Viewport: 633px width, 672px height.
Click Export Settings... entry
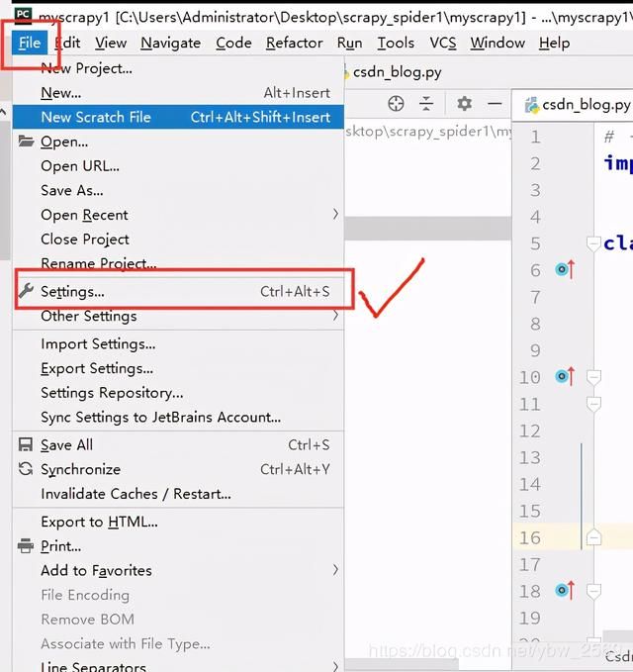click(x=178, y=368)
